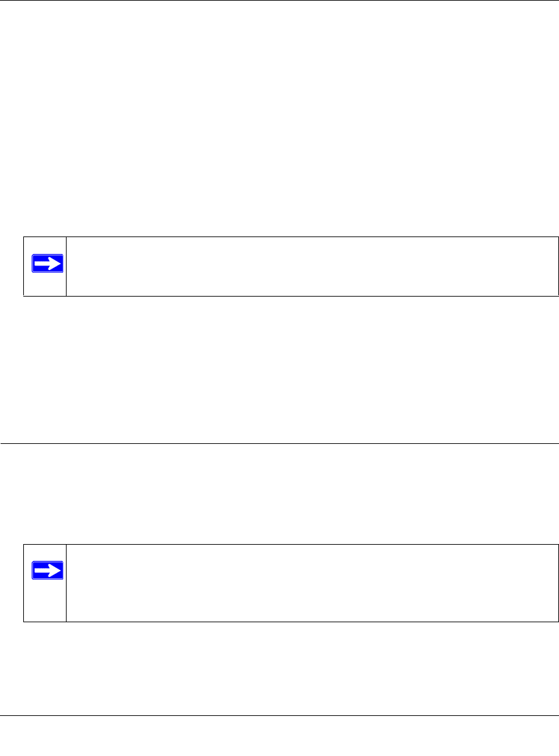Click the blank footer area below the bottom rule
Image resolution: width=559 pixels, height=756 pixels.
click(x=279, y=737)
